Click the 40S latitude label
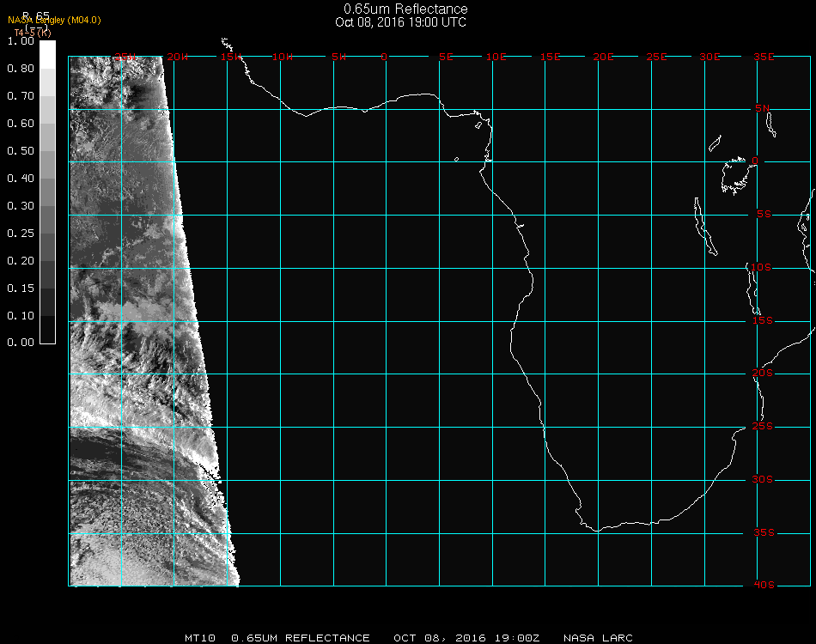The width and height of the screenshot is (816, 644). [763, 586]
